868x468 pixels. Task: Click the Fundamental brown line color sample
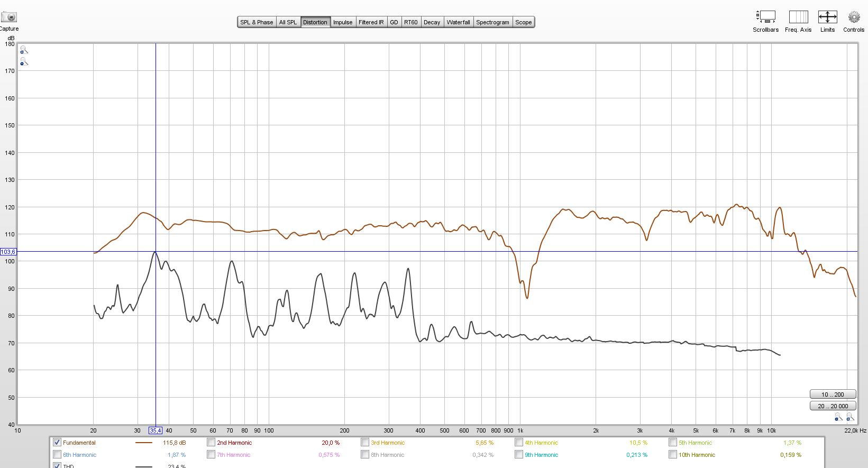(x=144, y=443)
